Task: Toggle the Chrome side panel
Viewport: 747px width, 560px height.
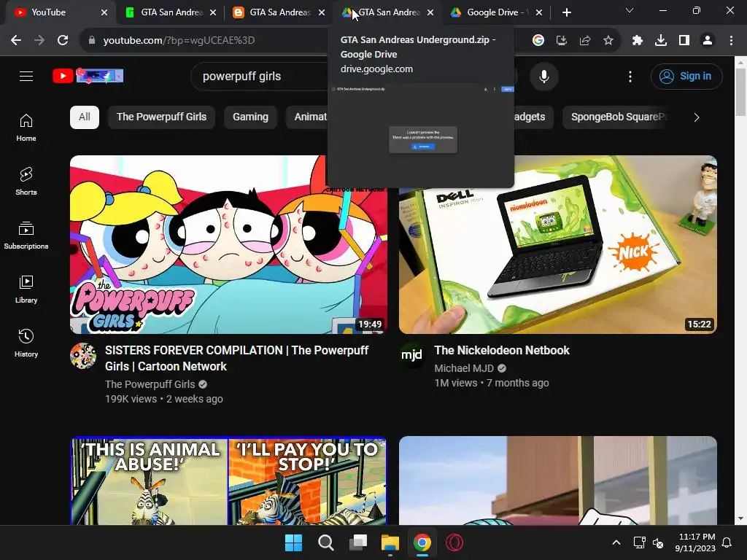Action: pyautogui.click(x=684, y=41)
